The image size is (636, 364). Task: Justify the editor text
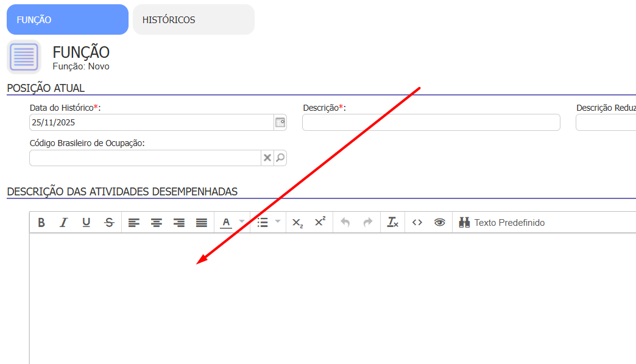202,223
